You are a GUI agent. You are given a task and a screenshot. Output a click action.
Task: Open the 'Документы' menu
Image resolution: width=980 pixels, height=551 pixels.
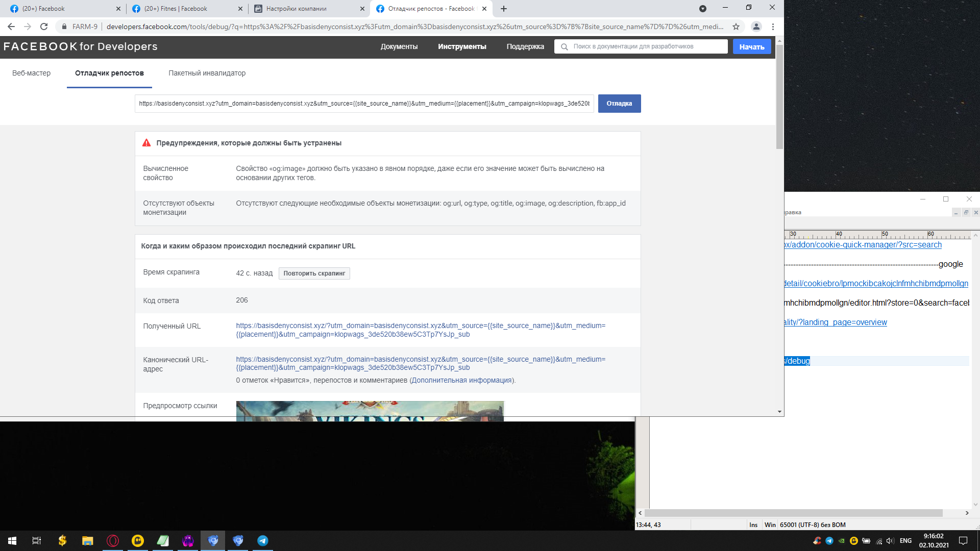pos(399,46)
